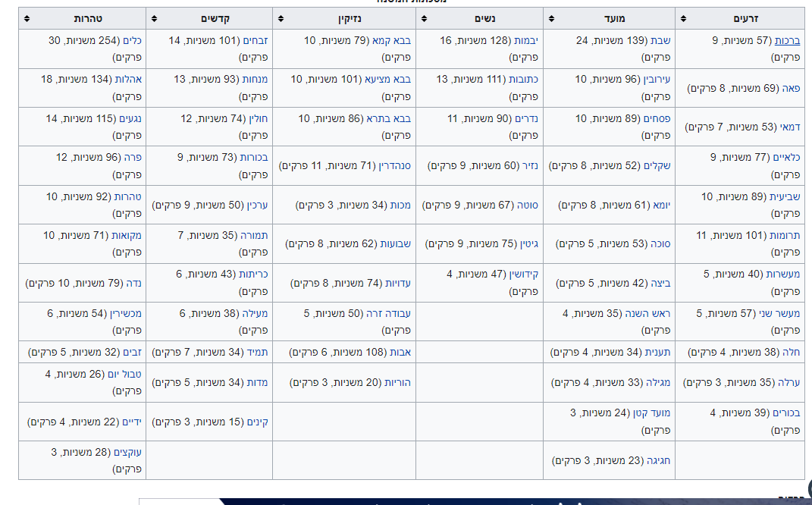
Task: Open the הוריות tractate link
Action: (398, 383)
